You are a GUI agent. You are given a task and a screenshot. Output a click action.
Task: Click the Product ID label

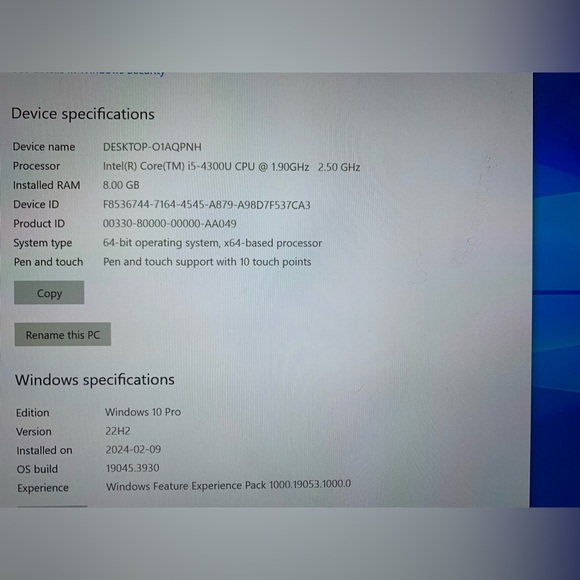pyautogui.click(x=39, y=224)
